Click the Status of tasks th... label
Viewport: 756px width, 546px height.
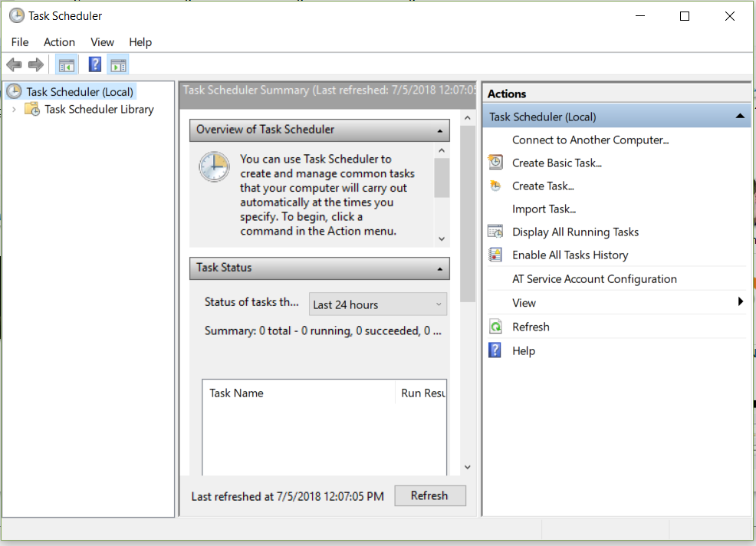[251, 302]
